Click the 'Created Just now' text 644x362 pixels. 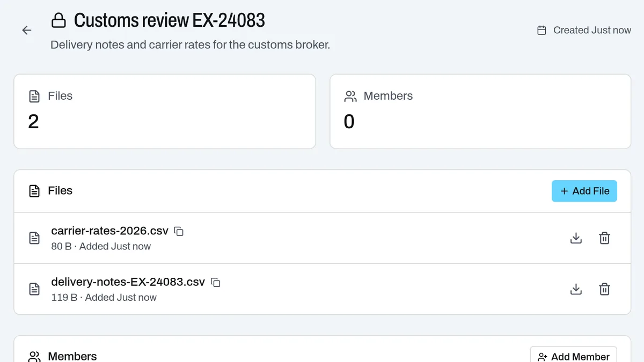tap(592, 31)
